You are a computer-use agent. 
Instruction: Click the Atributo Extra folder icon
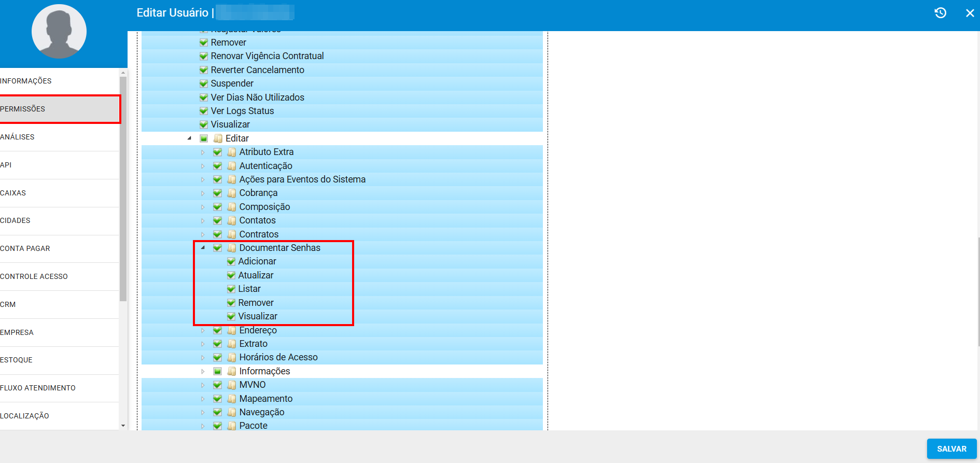tap(232, 152)
